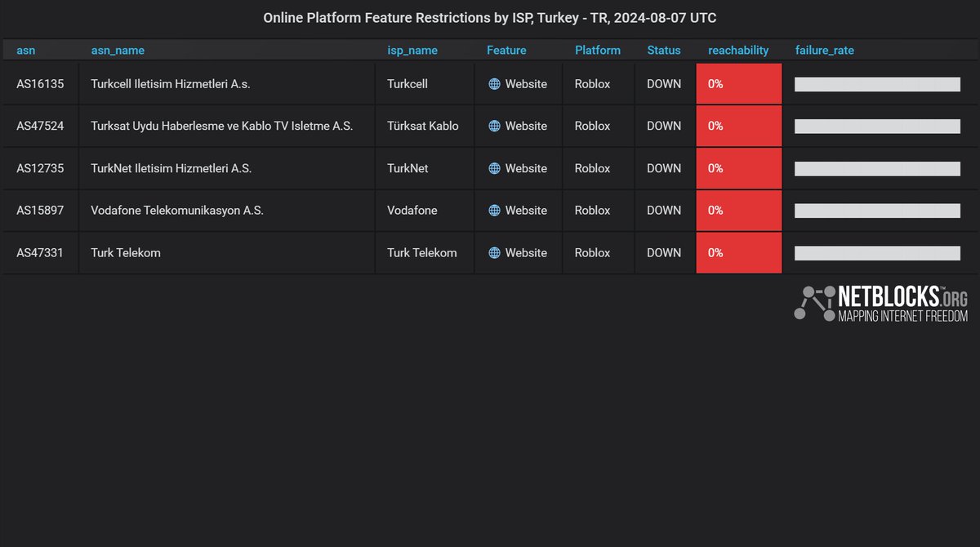Click red 0% reachability cell for Turkcell
The height and width of the screenshot is (547, 980).
(x=739, y=84)
